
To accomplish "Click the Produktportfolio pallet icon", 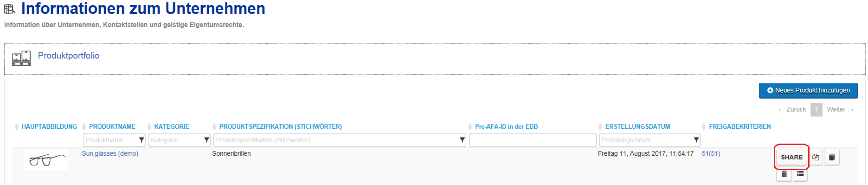I will coord(21,58).
